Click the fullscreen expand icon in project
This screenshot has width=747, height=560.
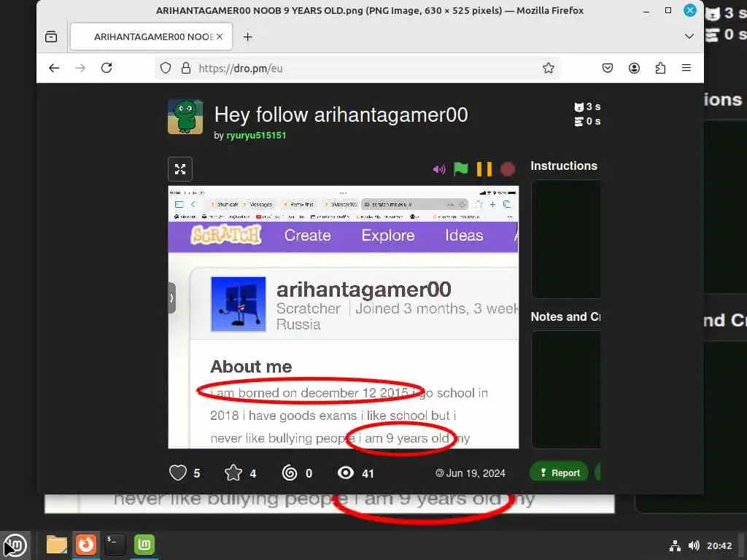pyautogui.click(x=180, y=169)
